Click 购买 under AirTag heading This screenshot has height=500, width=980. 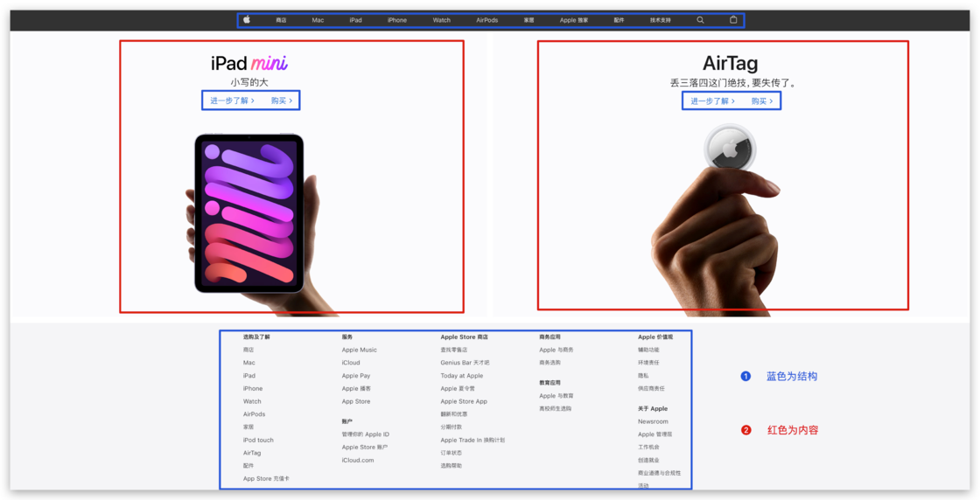point(762,101)
